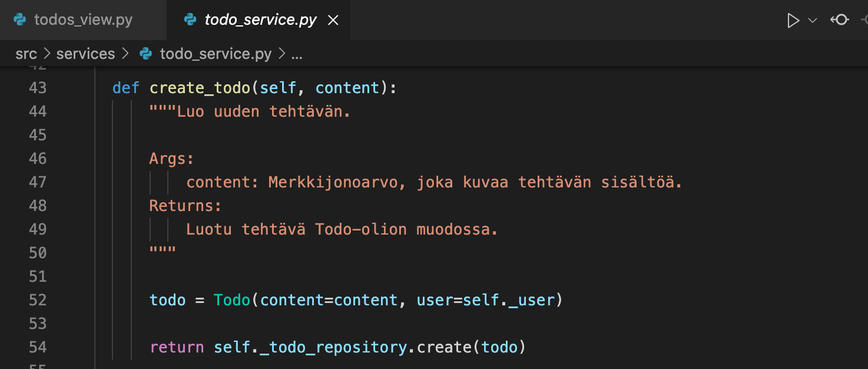This screenshot has height=369, width=868.
Task: Click Python icon on todos_view.py tab
Action: [x=20, y=20]
